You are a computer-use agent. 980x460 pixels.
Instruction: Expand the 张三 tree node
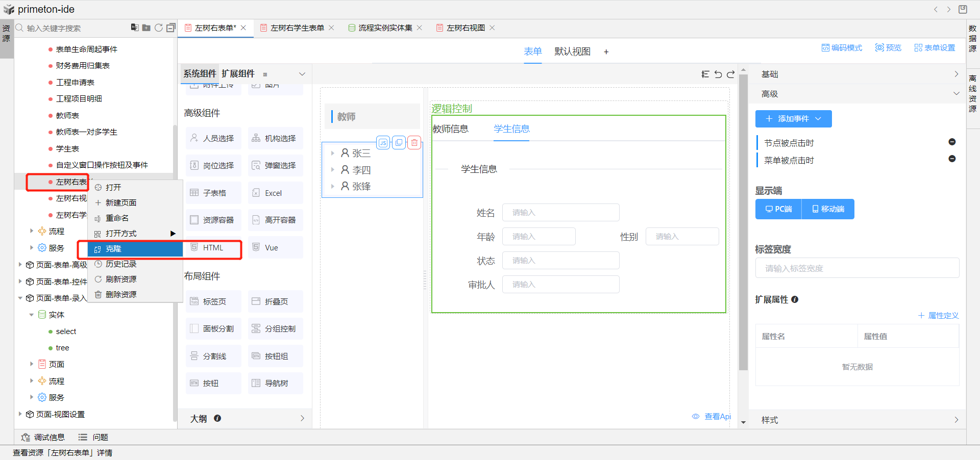point(332,153)
